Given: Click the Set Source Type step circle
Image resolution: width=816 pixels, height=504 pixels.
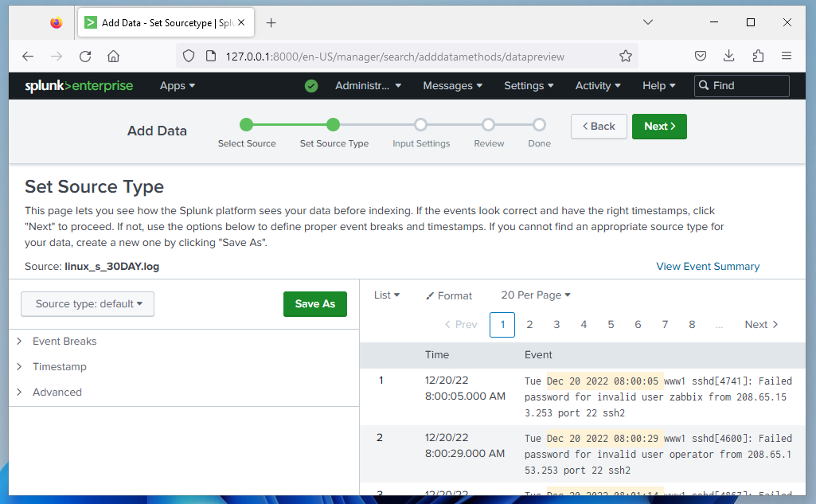Looking at the screenshot, I should [333, 125].
